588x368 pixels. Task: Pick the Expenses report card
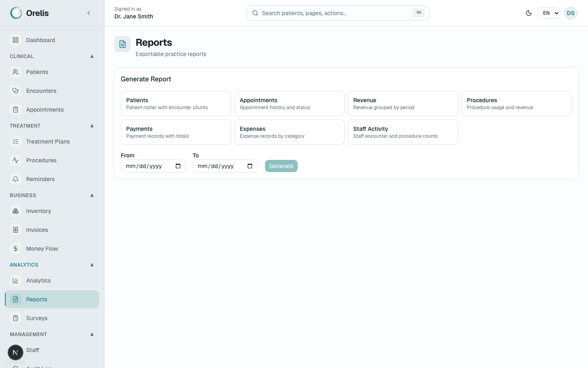290,132
